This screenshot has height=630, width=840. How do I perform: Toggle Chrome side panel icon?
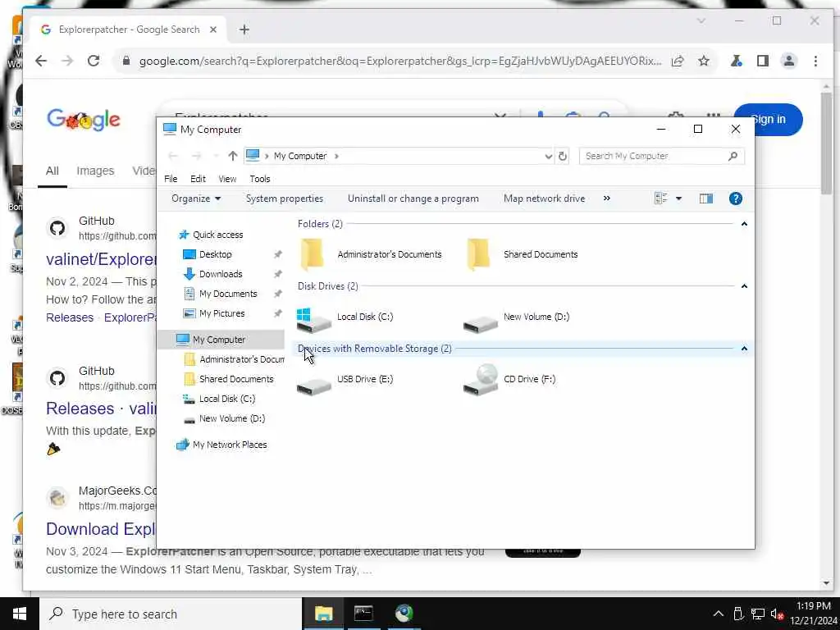pyautogui.click(x=763, y=61)
